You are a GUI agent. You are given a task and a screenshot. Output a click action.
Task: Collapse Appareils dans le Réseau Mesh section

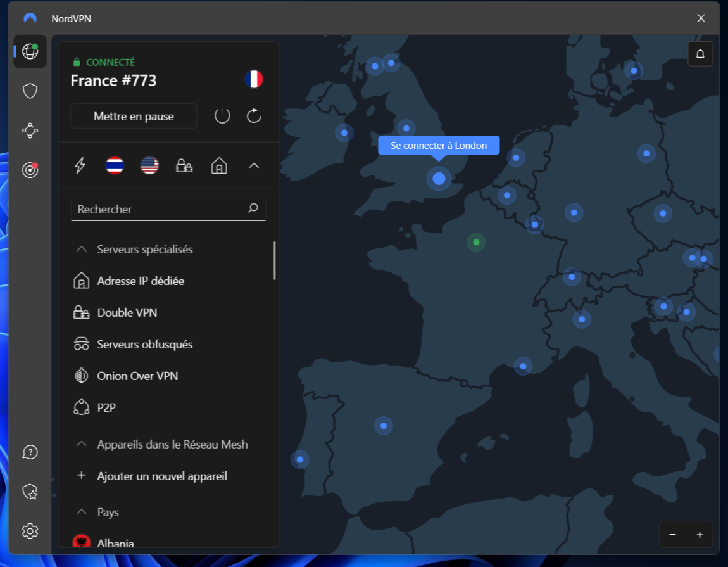pyautogui.click(x=81, y=444)
